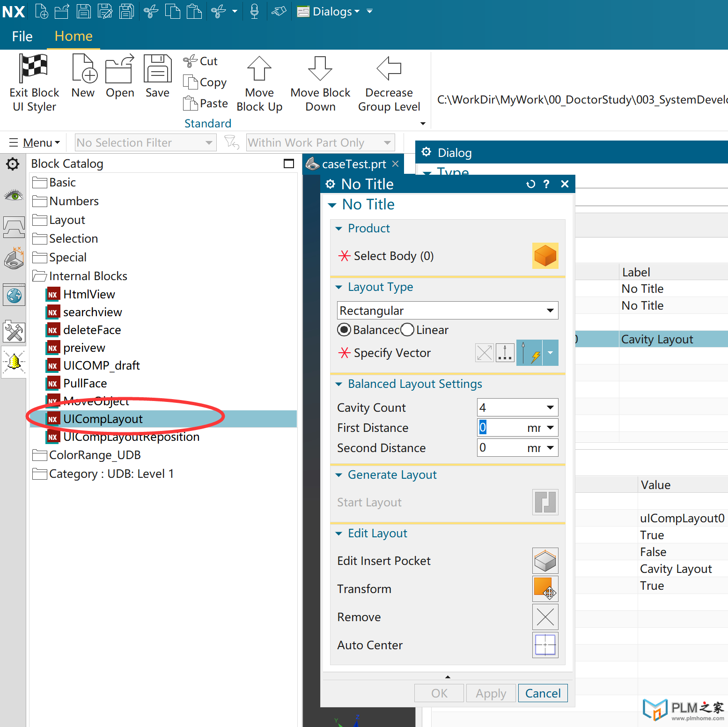Image resolution: width=728 pixels, height=727 pixels.
Task: Open the ColorRange_UDB folder
Action: coord(87,455)
